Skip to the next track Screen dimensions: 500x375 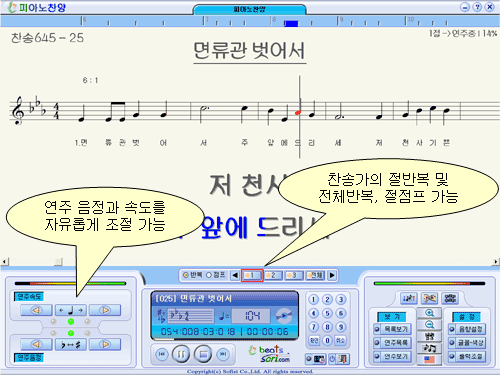(x=223, y=354)
